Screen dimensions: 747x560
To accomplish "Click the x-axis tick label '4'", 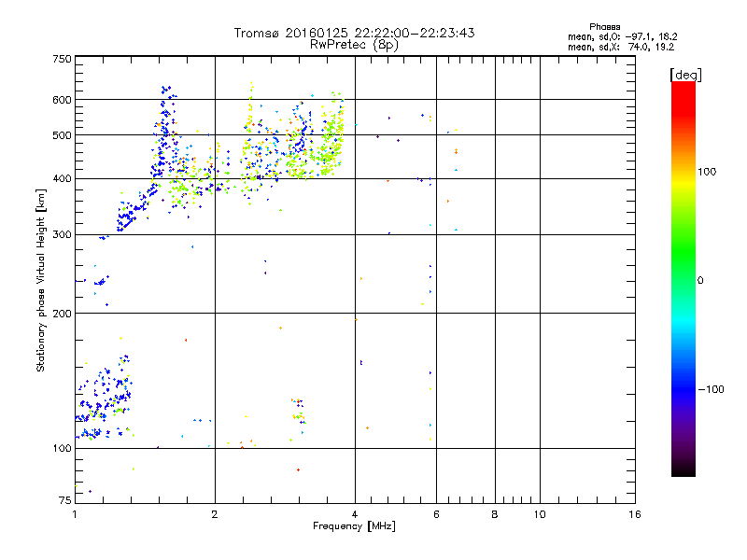I will click(355, 514).
